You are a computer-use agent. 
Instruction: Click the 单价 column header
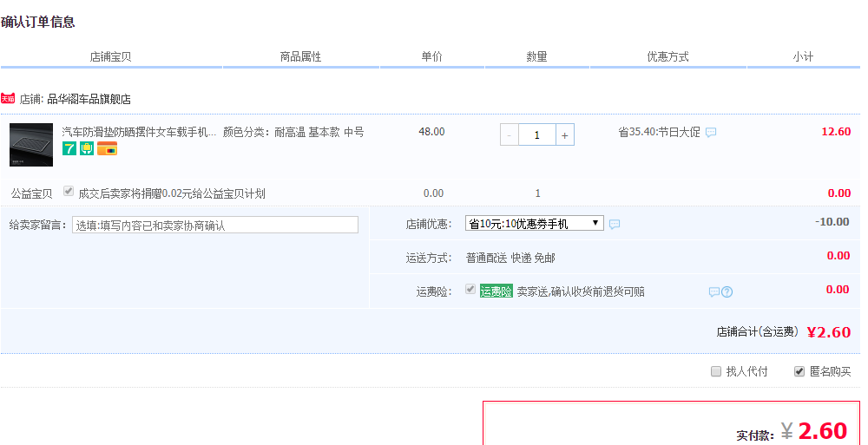(x=431, y=56)
